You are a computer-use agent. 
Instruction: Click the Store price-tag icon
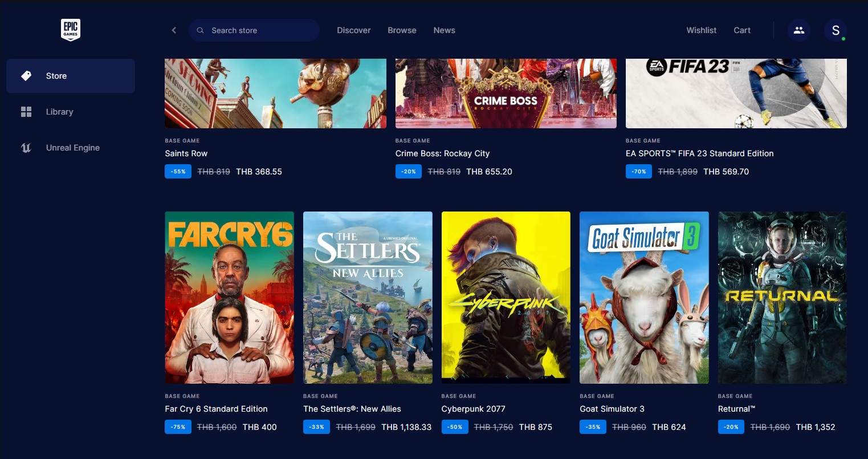coord(26,76)
